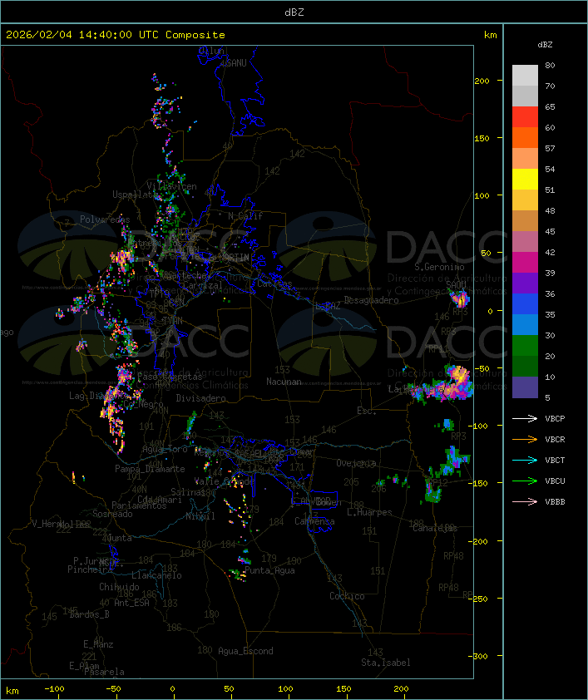Image resolution: width=588 pixels, height=700 pixels.
Task: Pick the magenta swatch in dBZ scale
Action: 525,262
